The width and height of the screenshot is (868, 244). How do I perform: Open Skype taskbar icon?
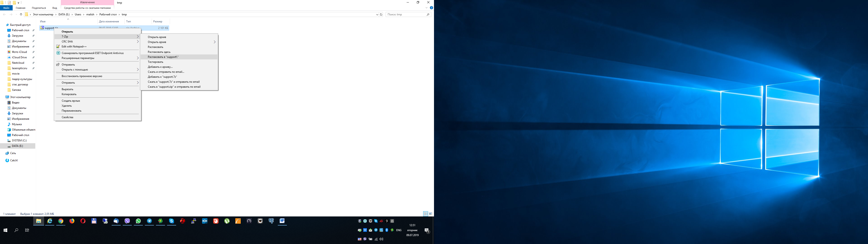point(172,221)
